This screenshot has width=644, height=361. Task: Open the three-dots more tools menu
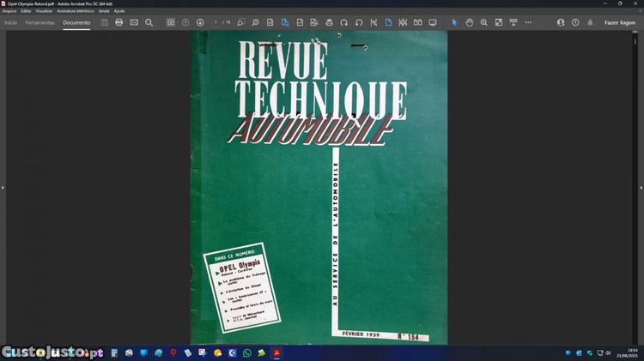[x=528, y=22]
